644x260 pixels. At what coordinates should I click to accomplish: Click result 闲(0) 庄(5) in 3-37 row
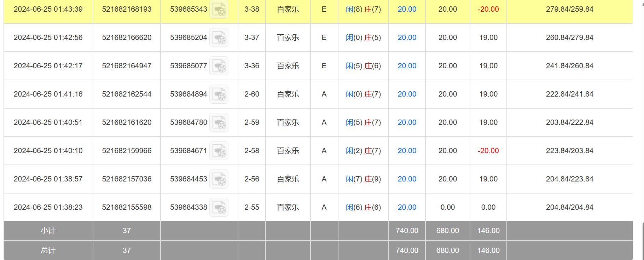tap(363, 37)
